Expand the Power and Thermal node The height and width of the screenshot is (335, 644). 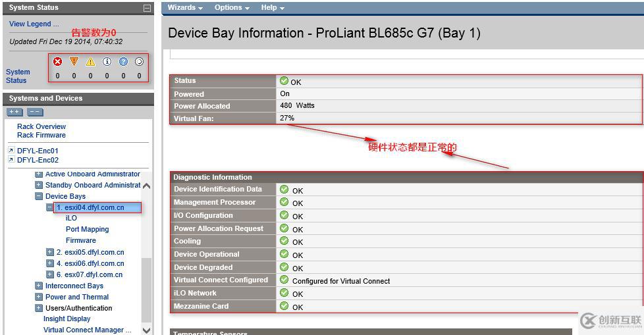(x=39, y=297)
